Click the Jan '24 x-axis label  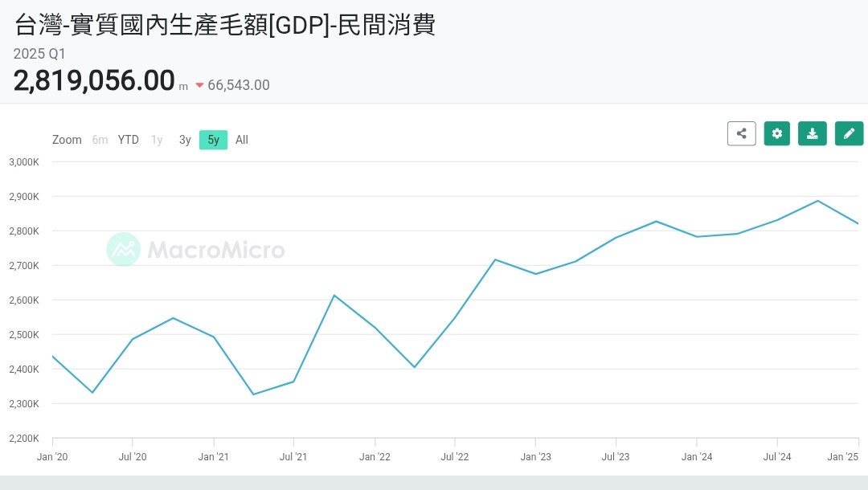click(696, 457)
